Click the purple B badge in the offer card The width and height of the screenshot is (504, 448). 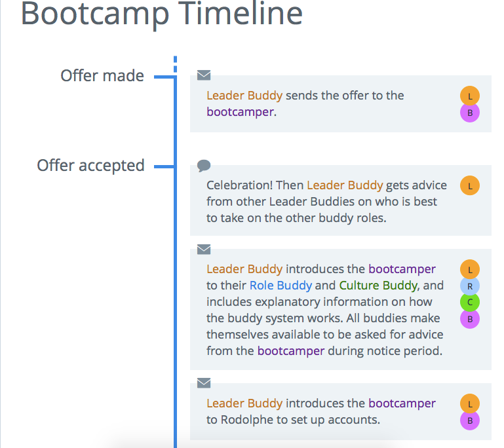pos(470,113)
